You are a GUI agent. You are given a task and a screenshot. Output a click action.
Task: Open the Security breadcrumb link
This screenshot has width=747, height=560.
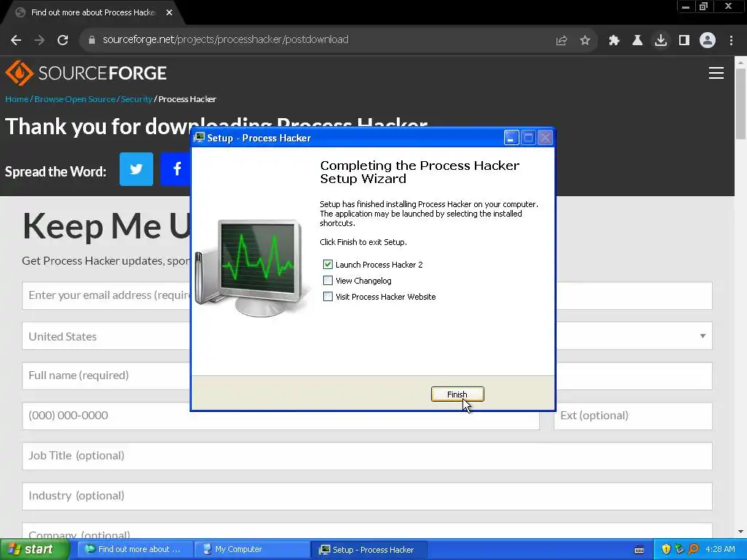coord(136,99)
